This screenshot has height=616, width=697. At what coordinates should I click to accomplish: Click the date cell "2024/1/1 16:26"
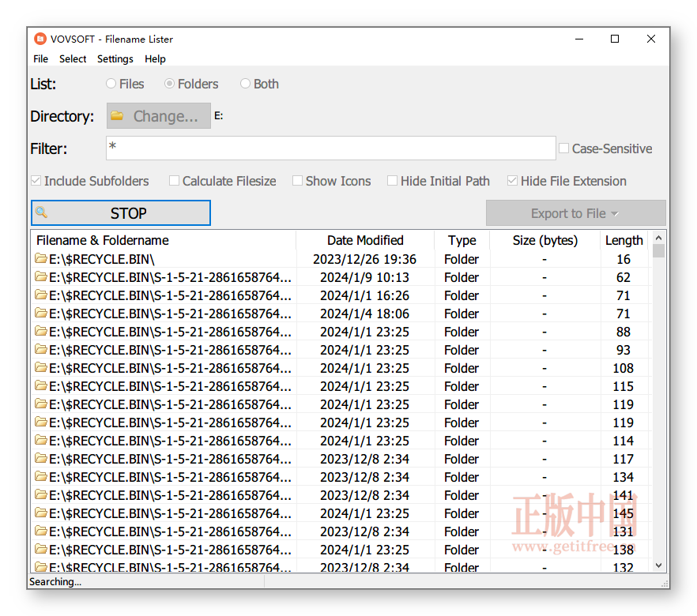(x=364, y=295)
